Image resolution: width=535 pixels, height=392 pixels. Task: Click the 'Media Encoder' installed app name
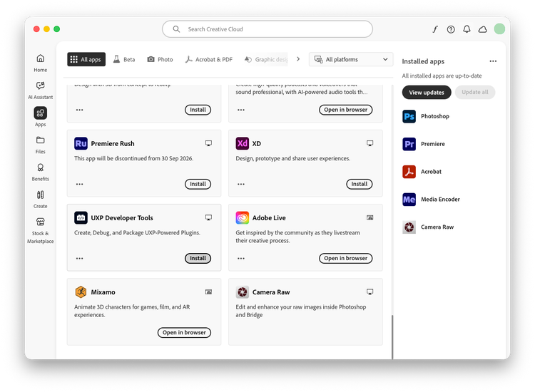click(x=440, y=200)
